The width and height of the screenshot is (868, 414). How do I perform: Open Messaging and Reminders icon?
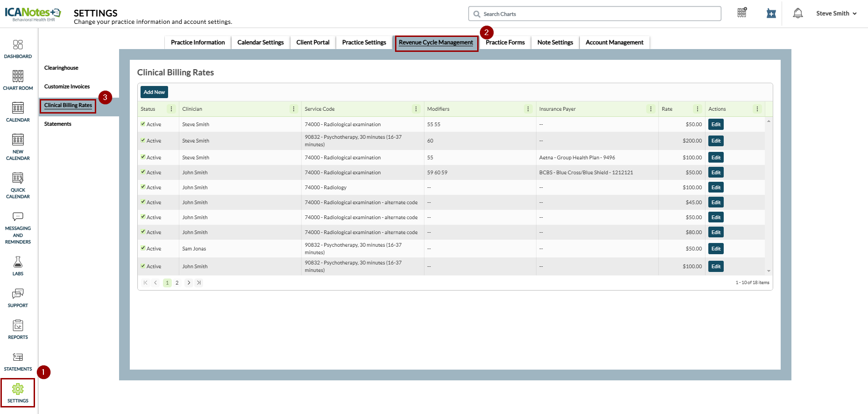18,217
